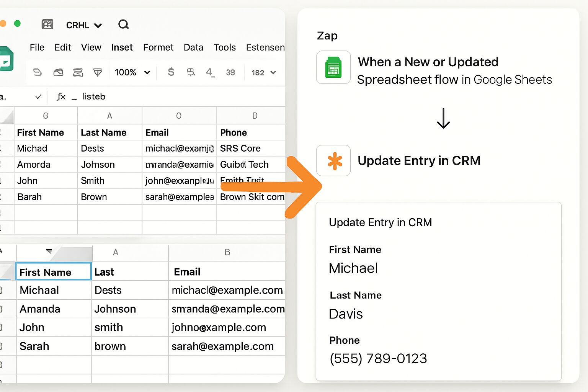
Task: Open the Estensen menu
Action: [265, 47]
